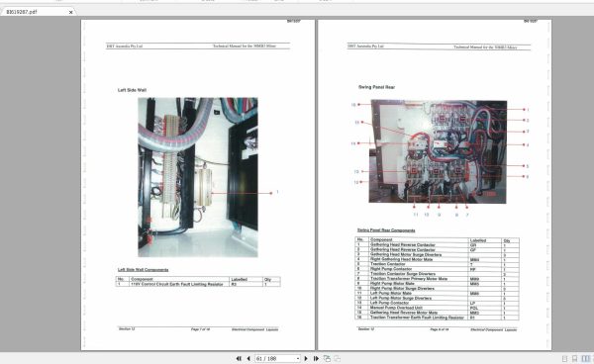This screenshot has height=364, width=594.
Task: Select the two-page facing view
Action: 585,359
